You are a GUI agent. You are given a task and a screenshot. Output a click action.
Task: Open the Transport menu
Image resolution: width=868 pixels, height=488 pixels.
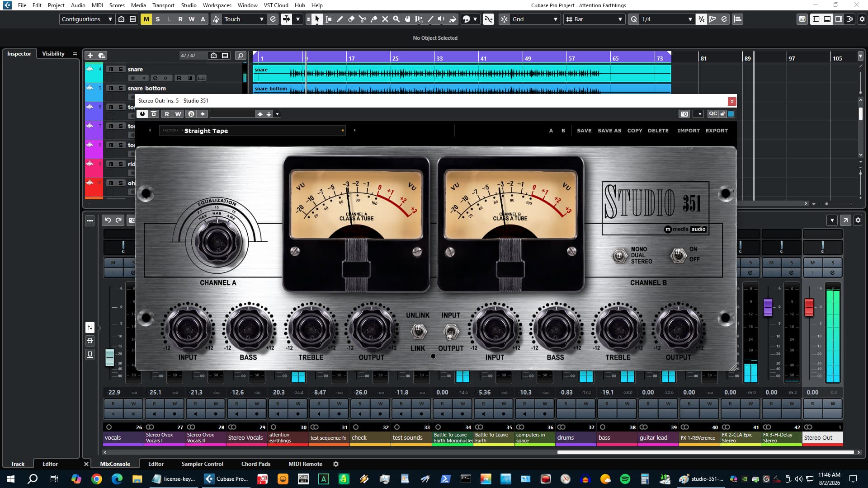pos(163,5)
